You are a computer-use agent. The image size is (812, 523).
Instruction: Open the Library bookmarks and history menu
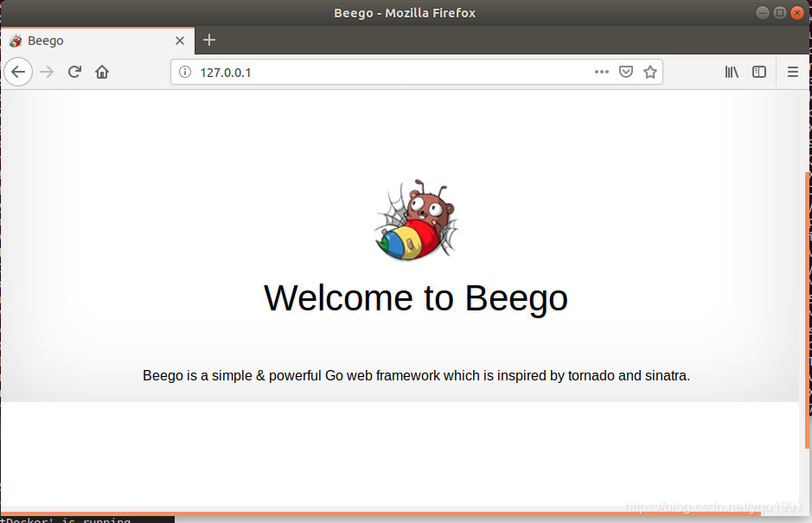point(732,72)
